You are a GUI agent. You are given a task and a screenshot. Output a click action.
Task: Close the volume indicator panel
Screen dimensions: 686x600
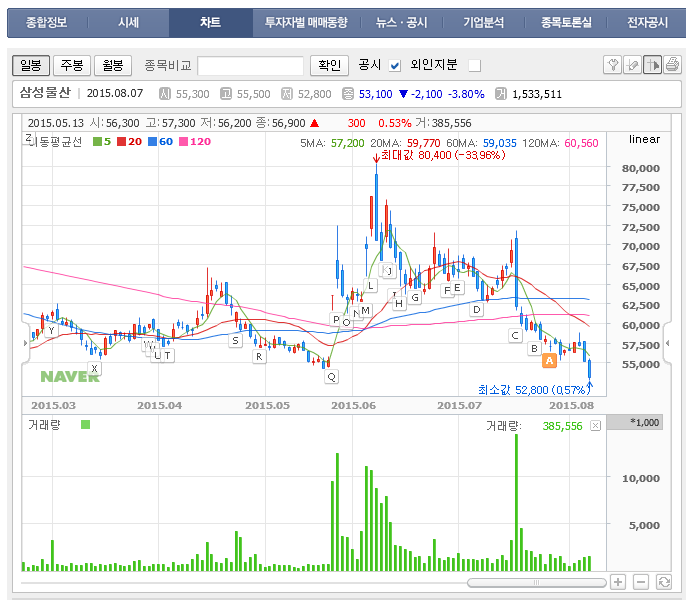(x=595, y=425)
